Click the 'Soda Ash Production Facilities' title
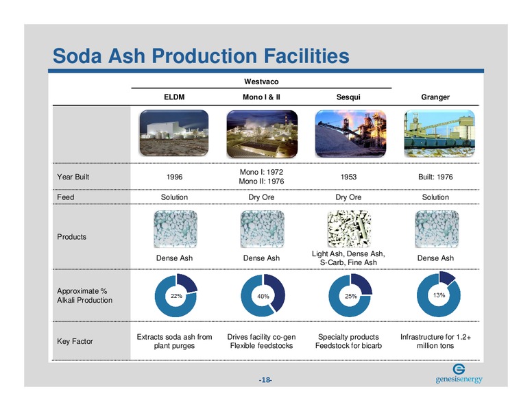Image resolution: width=532 pixels, height=411 pixels. [x=201, y=55]
